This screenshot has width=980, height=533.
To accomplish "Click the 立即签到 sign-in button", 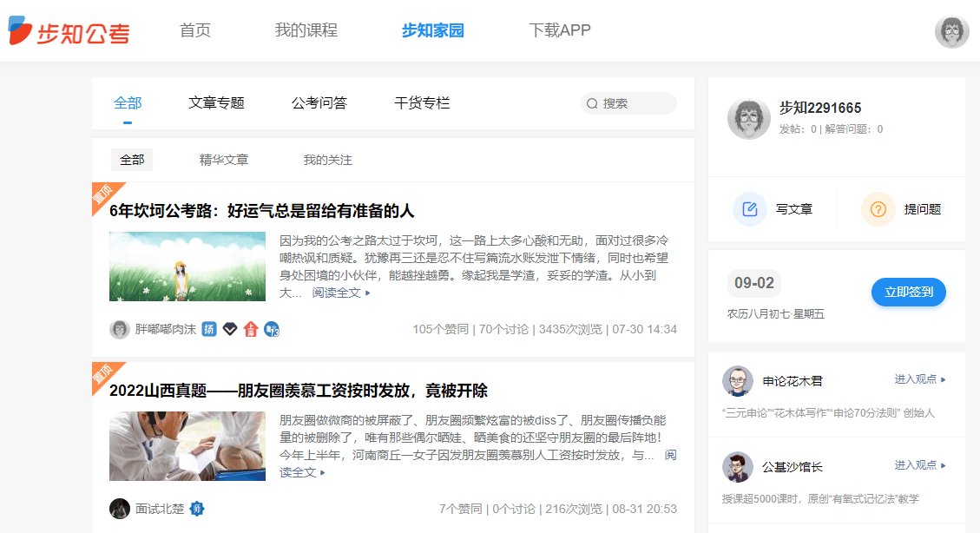I will [x=908, y=293].
